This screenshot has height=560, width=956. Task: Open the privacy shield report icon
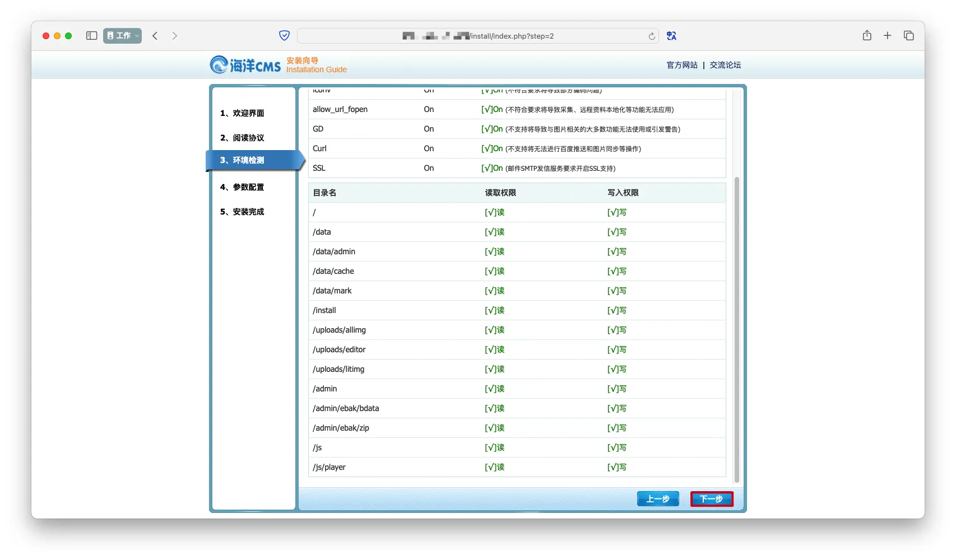coord(284,36)
